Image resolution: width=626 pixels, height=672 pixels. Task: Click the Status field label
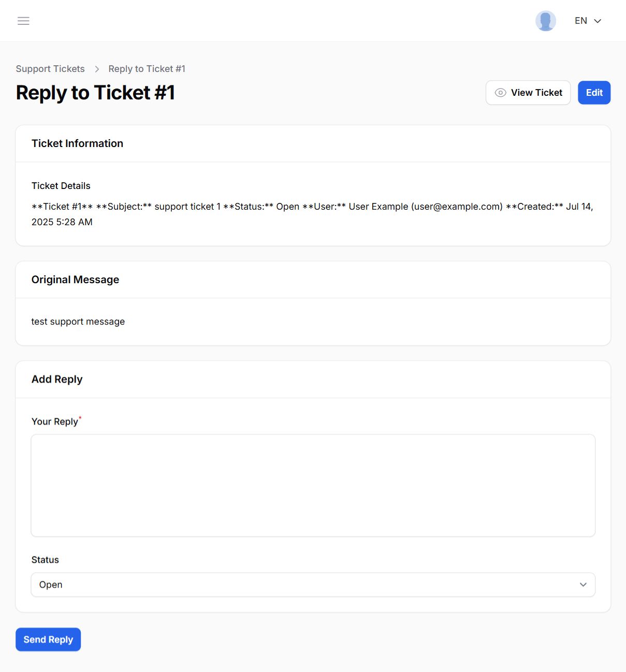click(45, 560)
